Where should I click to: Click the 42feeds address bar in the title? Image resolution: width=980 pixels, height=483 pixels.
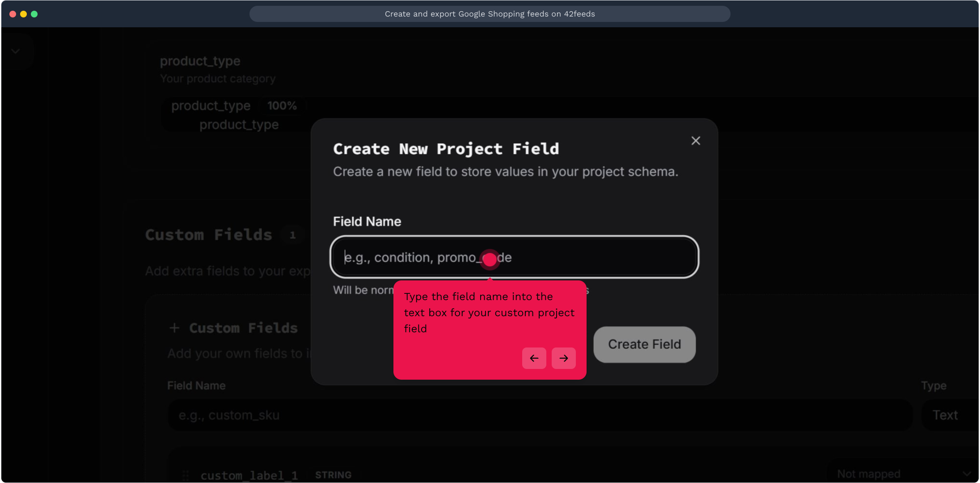[490, 14]
